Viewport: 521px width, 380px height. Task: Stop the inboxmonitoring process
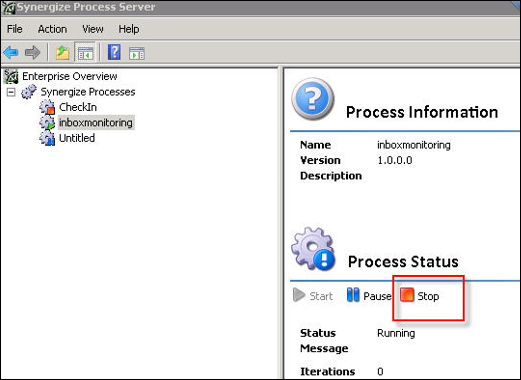[419, 295]
